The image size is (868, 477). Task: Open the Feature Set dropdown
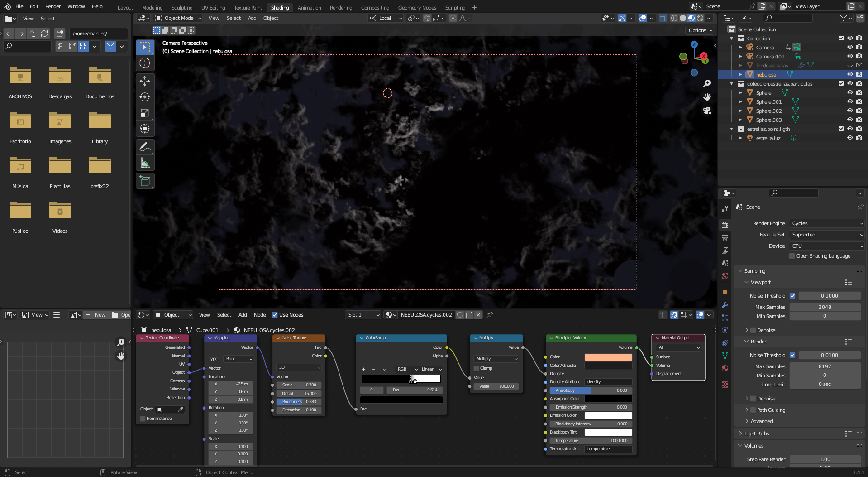pyautogui.click(x=827, y=235)
